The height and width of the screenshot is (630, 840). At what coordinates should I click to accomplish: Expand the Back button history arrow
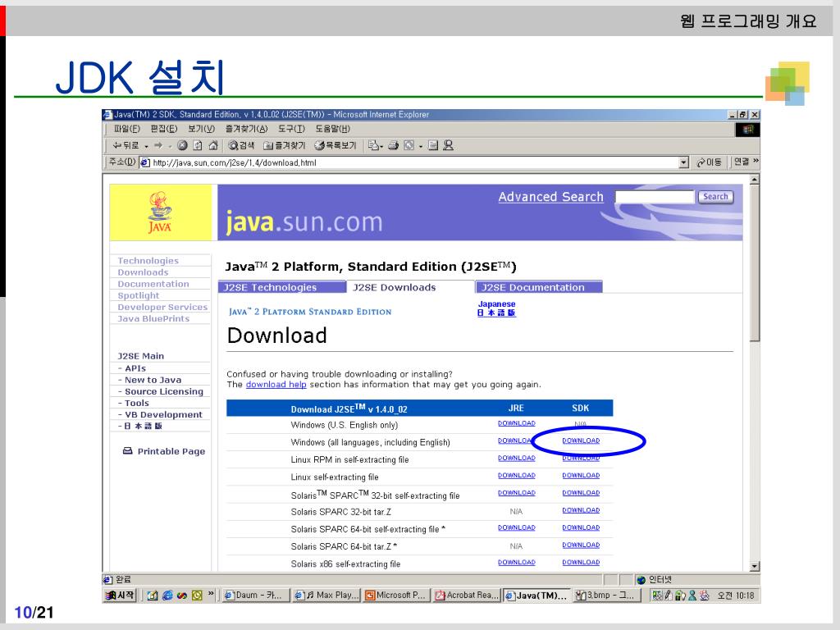tap(146, 146)
